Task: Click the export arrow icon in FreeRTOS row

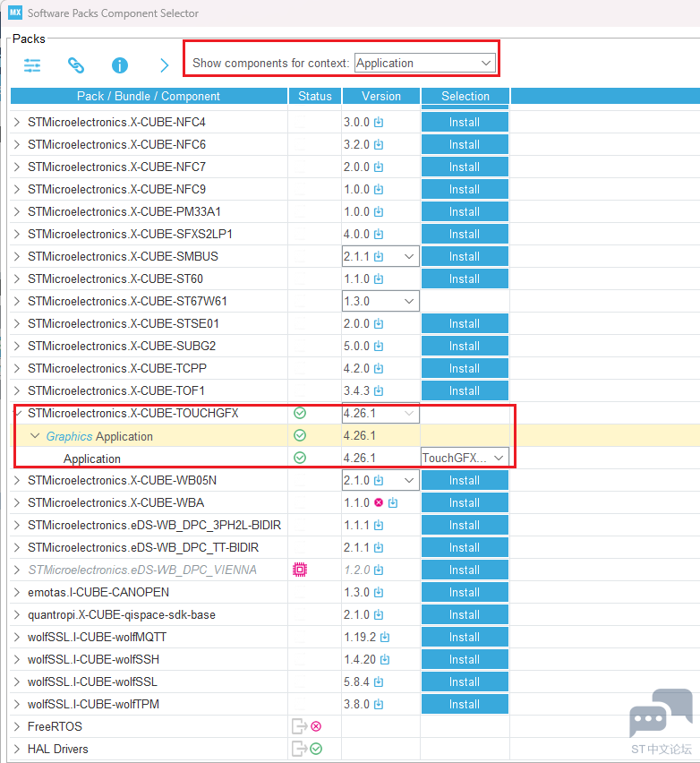Action: (x=299, y=726)
